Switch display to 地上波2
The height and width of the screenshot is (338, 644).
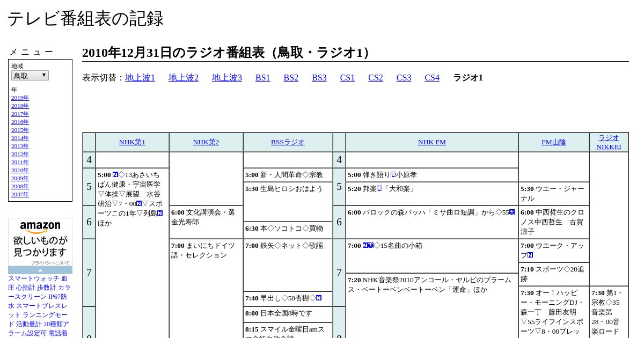(x=184, y=78)
